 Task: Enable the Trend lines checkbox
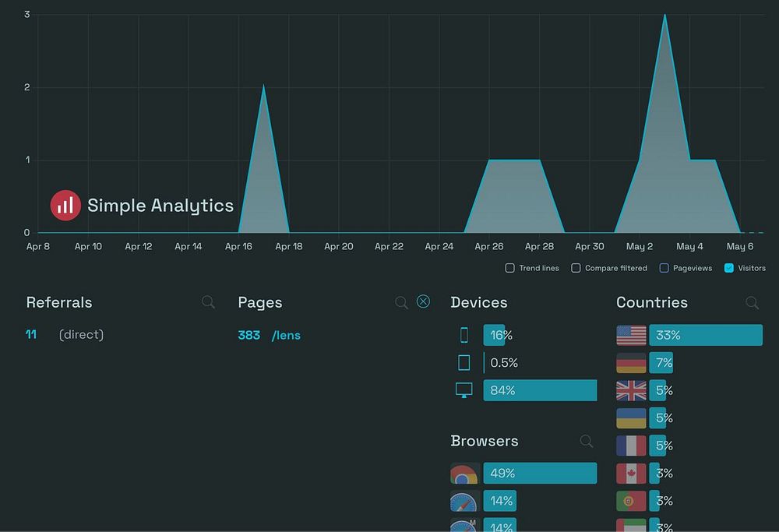509,268
